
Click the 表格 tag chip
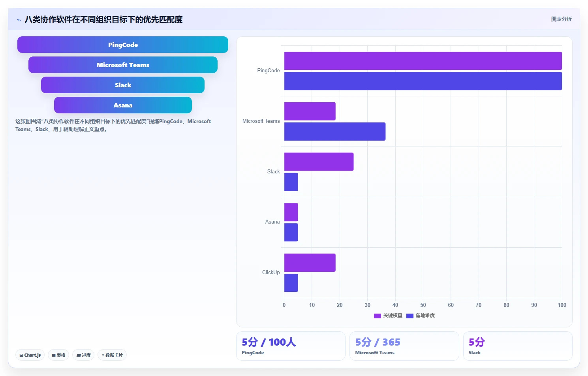click(58, 355)
